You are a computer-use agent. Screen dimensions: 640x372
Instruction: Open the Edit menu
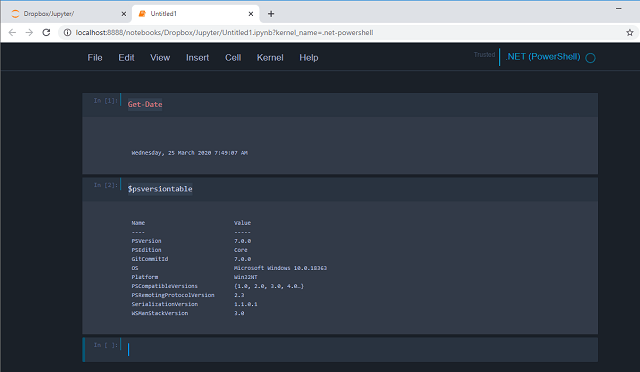coord(126,58)
